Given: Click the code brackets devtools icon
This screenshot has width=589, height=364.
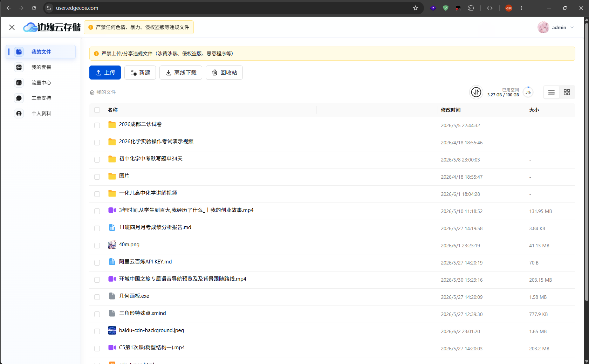Looking at the screenshot, I should (490, 8).
